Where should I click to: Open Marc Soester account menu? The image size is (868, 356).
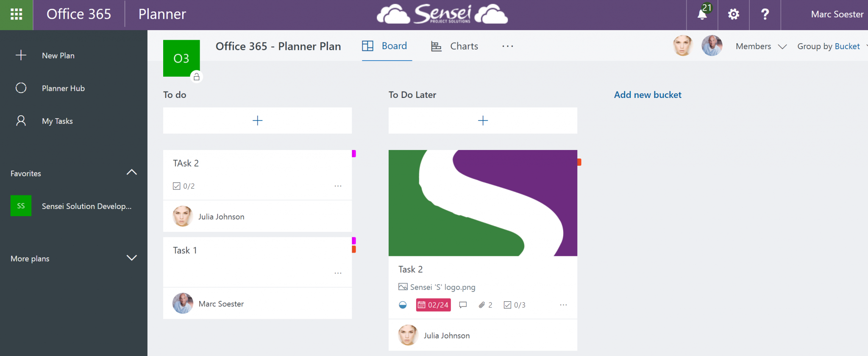(837, 14)
